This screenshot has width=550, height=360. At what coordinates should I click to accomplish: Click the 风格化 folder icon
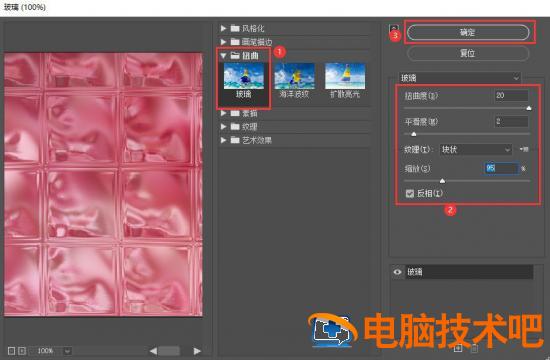coord(235,28)
